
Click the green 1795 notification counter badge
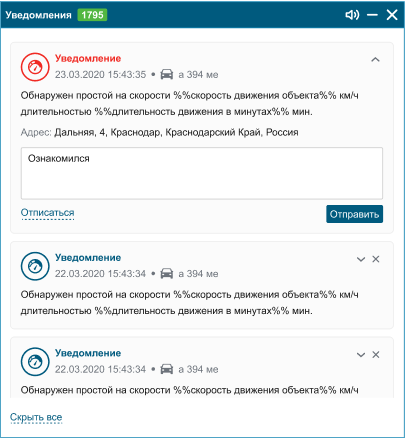[x=92, y=15]
